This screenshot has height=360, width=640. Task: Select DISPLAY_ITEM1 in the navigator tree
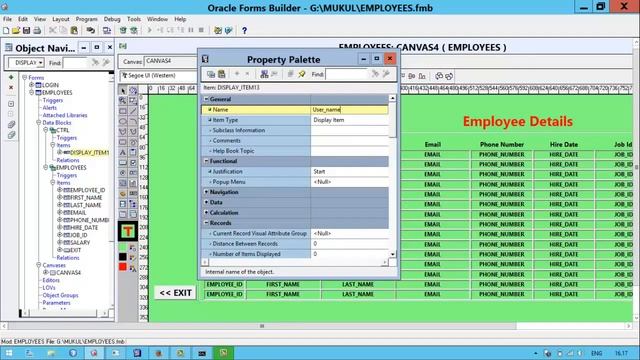89,153
